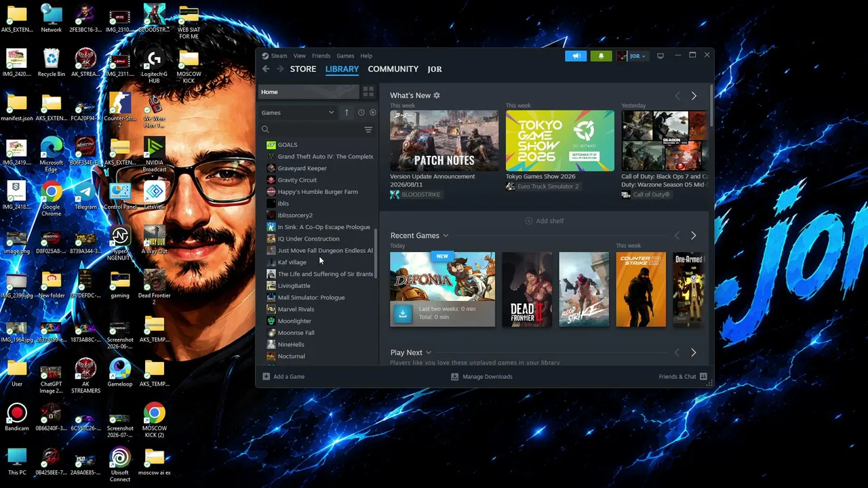Image resolution: width=868 pixels, height=488 pixels.
Task: Select In Sink: A Co-Op Escape Prologue
Action: 319,227
